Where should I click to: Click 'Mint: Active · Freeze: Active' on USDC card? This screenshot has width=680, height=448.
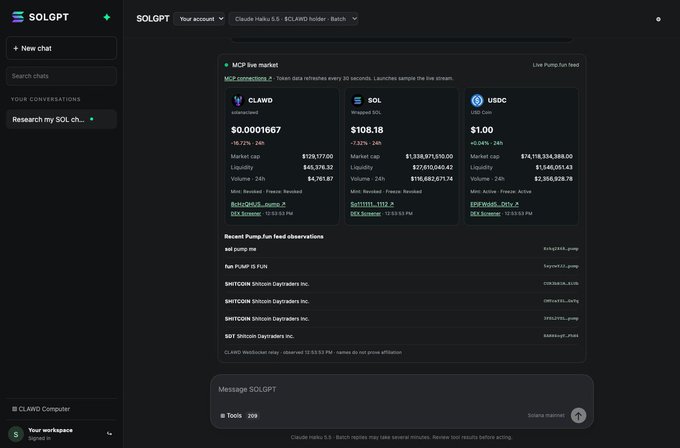pyautogui.click(x=500, y=191)
